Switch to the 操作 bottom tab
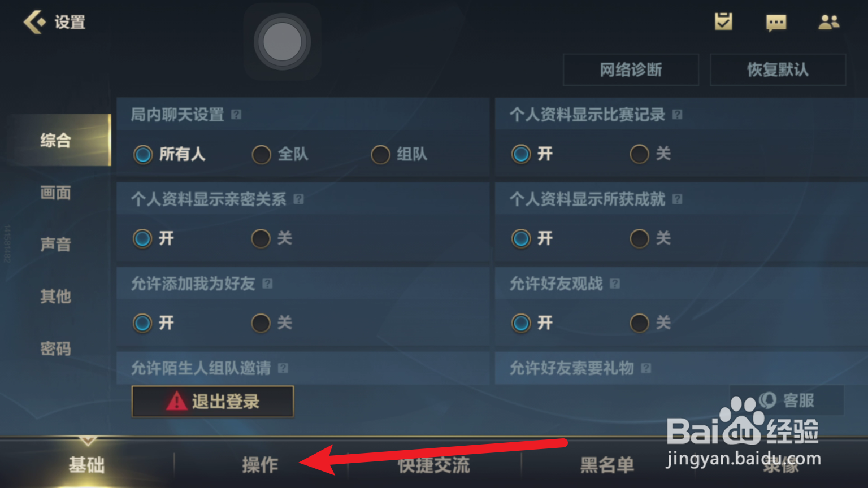The image size is (868, 488). click(x=260, y=465)
